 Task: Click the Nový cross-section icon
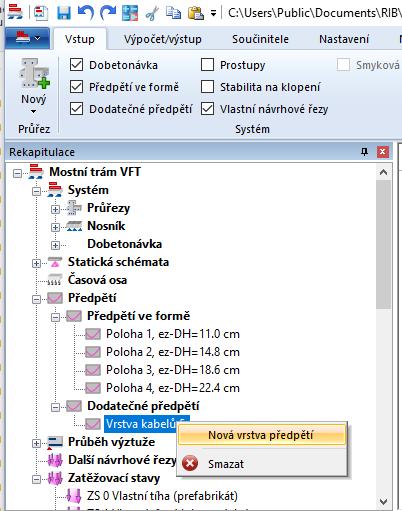[x=34, y=73]
